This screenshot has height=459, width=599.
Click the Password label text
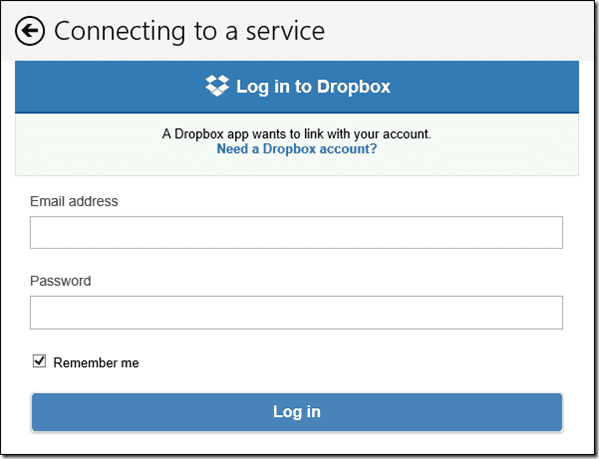(x=60, y=281)
